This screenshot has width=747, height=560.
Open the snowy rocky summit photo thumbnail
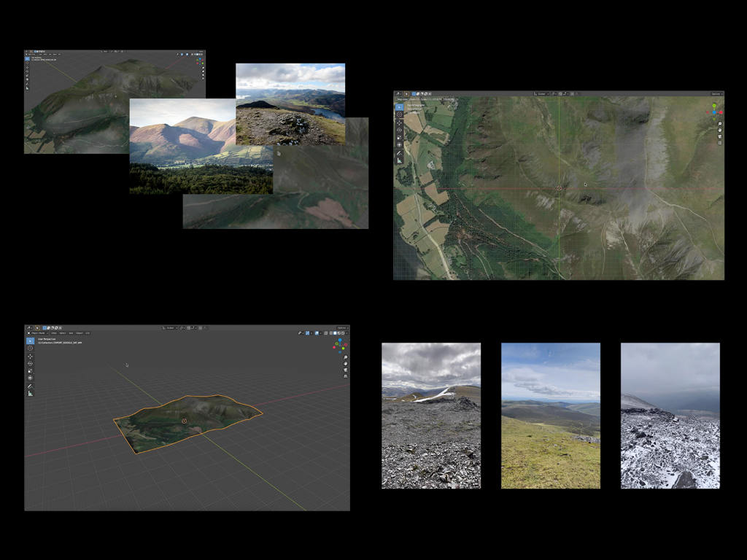(x=670, y=416)
